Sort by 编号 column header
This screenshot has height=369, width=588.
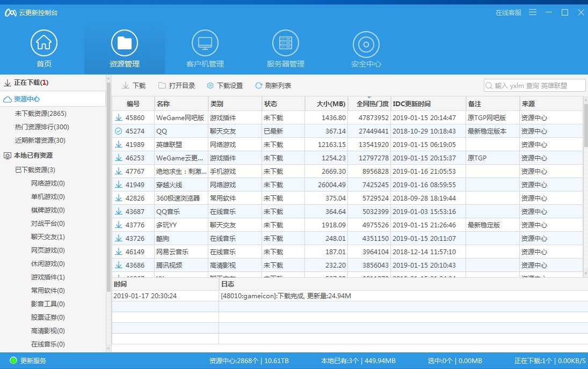(133, 104)
